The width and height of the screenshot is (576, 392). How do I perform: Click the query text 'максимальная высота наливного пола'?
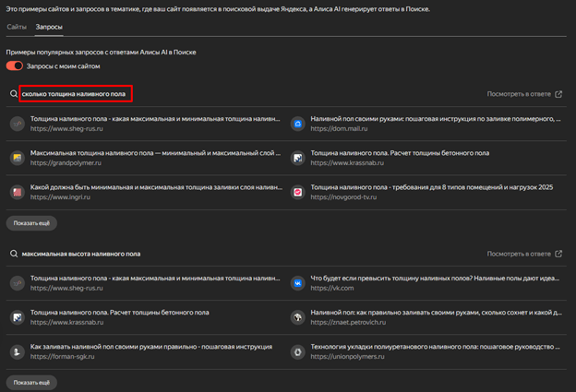pos(81,254)
